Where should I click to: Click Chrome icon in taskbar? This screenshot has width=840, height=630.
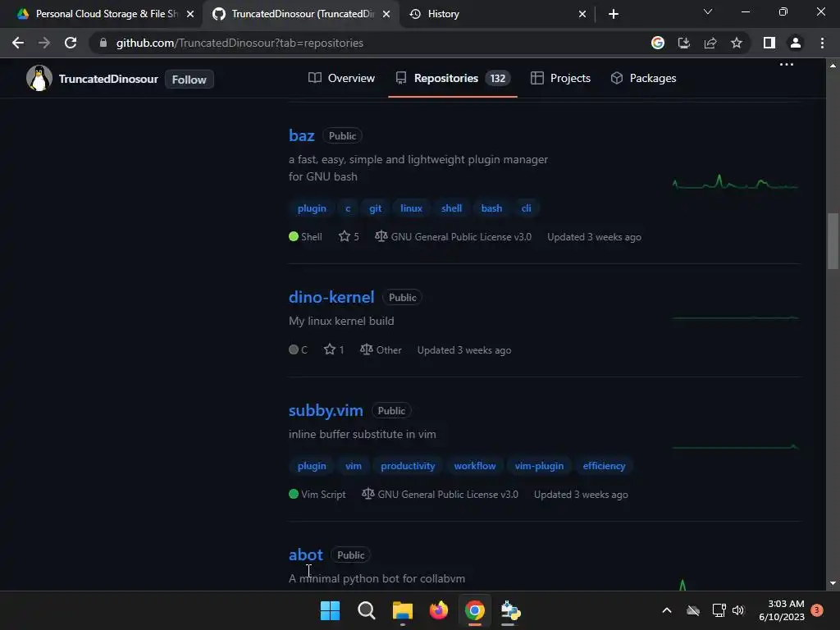pos(475,610)
